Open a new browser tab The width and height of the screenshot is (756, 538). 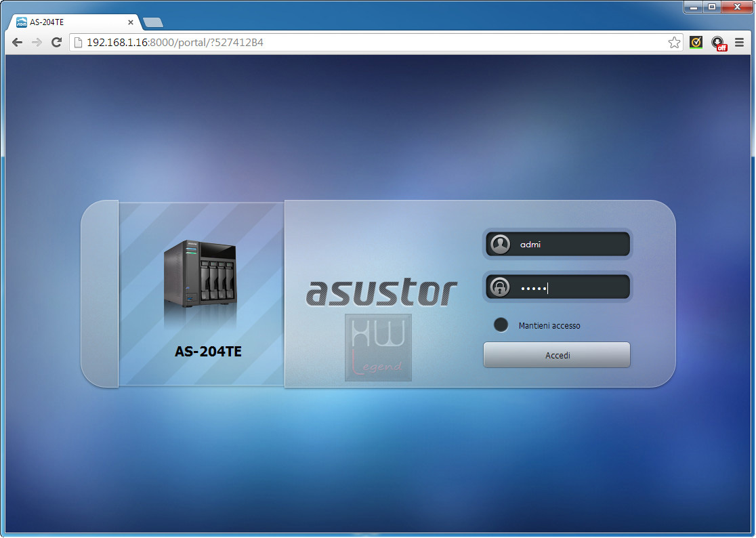pyautogui.click(x=153, y=22)
